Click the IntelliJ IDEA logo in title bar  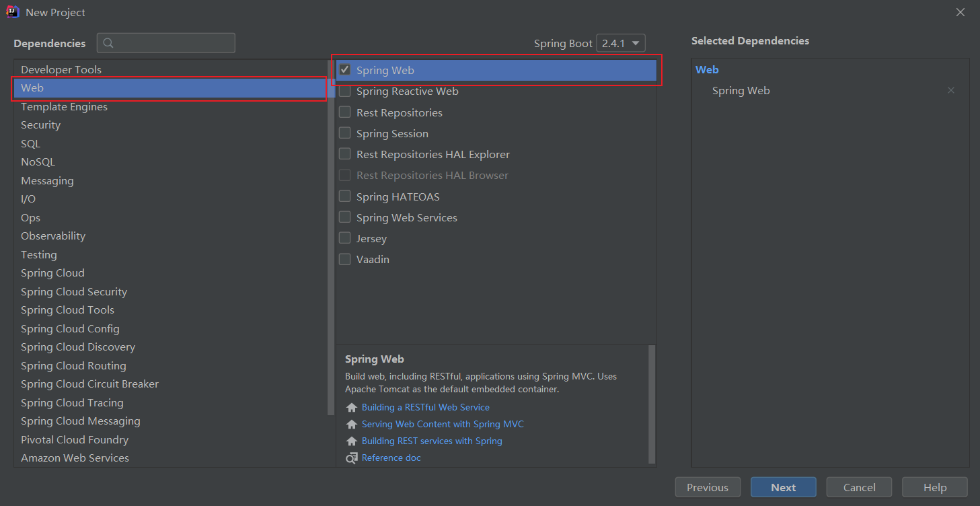click(x=13, y=12)
